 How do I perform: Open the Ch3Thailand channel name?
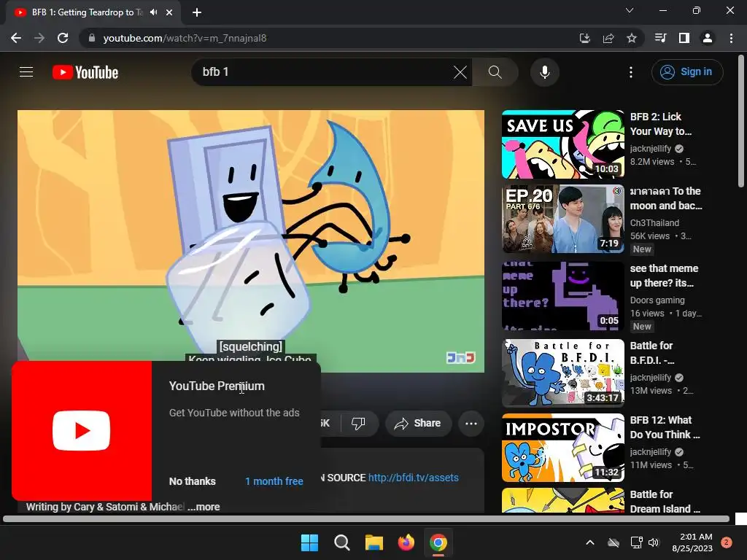tap(654, 223)
